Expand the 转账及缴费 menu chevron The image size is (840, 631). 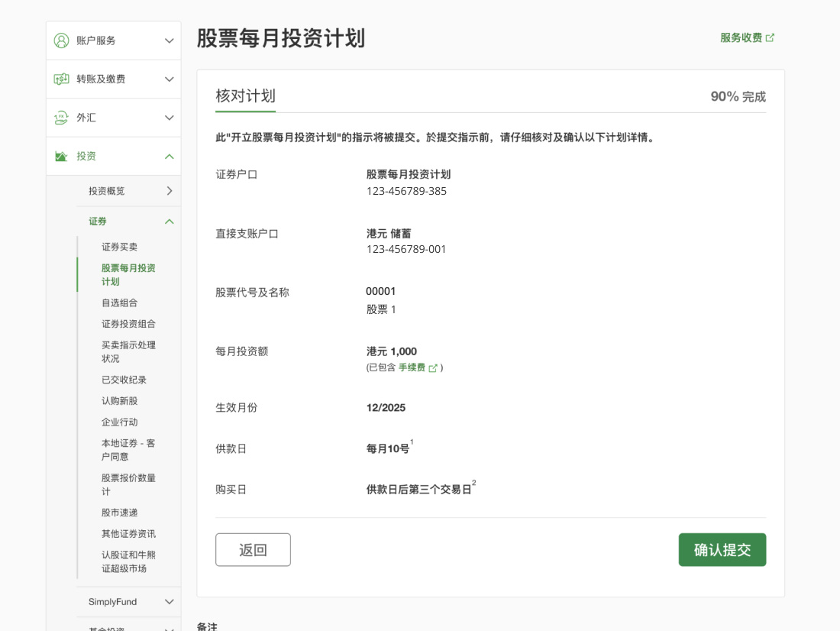click(170, 79)
